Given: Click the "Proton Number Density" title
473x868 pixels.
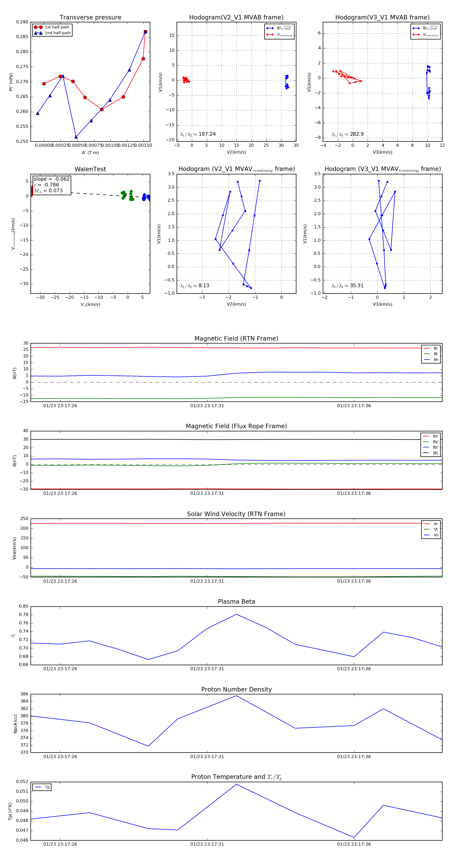Looking at the screenshot, I should 236,689.
